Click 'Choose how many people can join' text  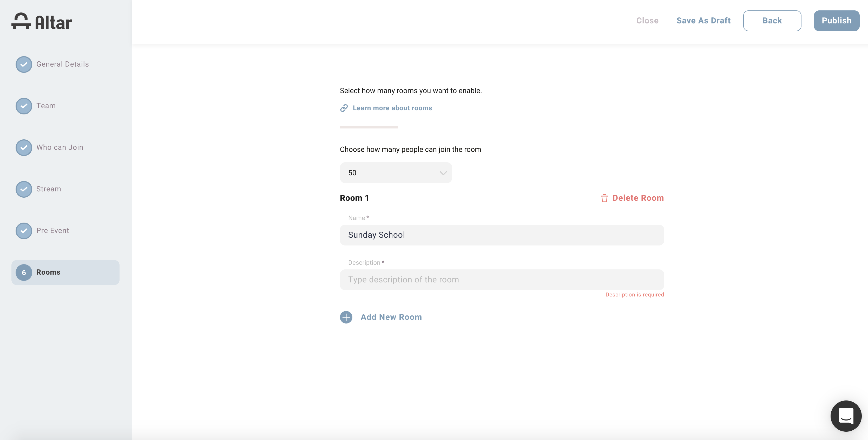pyautogui.click(x=410, y=149)
